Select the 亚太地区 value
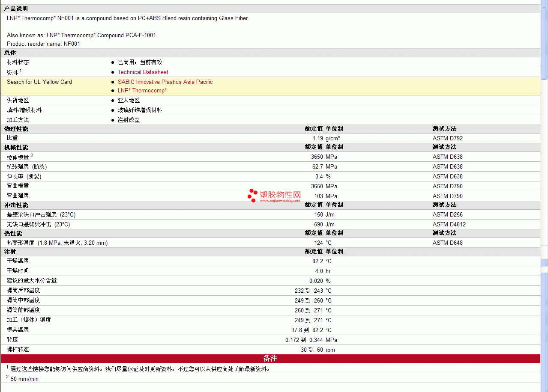The width and height of the screenshot is (548, 392). click(x=129, y=100)
